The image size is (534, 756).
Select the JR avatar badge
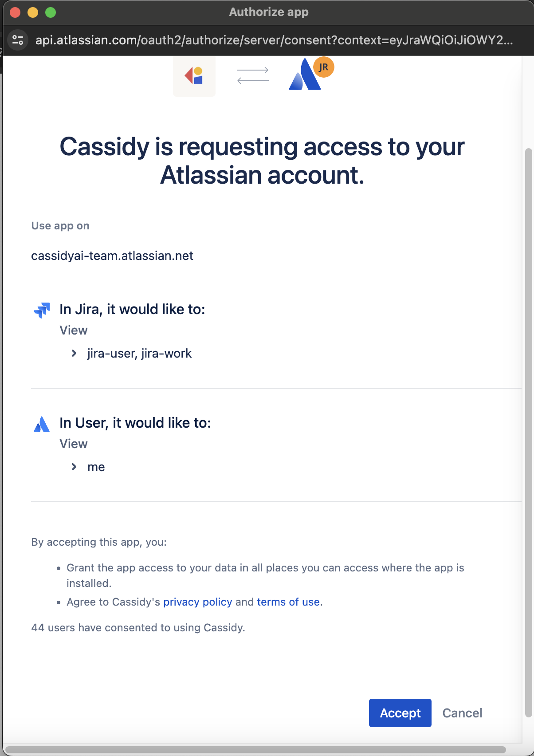tap(323, 67)
